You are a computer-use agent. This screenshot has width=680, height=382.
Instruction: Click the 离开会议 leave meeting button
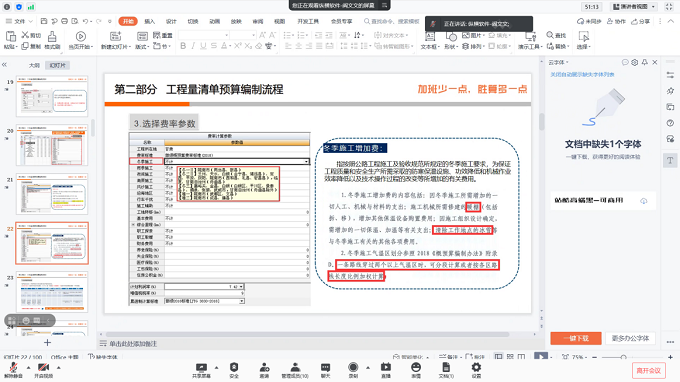click(x=648, y=370)
